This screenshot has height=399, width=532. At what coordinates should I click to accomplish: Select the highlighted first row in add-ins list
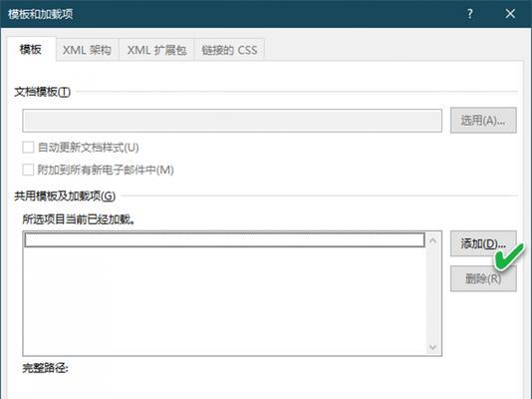point(224,240)
